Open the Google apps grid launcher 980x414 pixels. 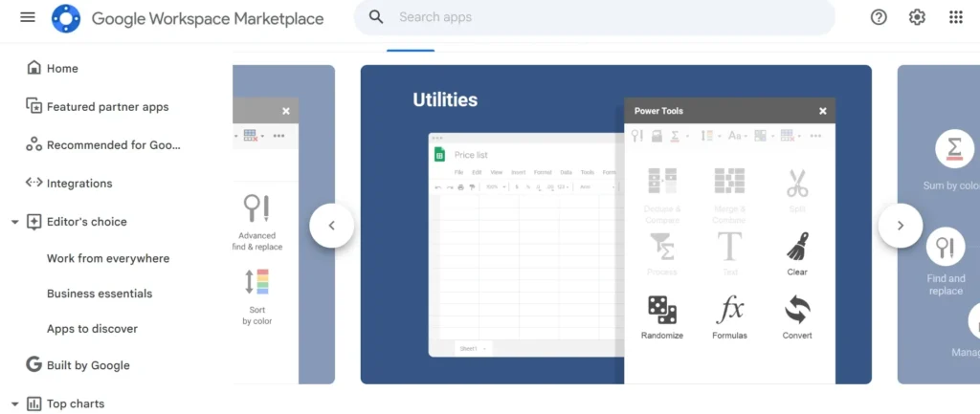click(x=956, y=17)
